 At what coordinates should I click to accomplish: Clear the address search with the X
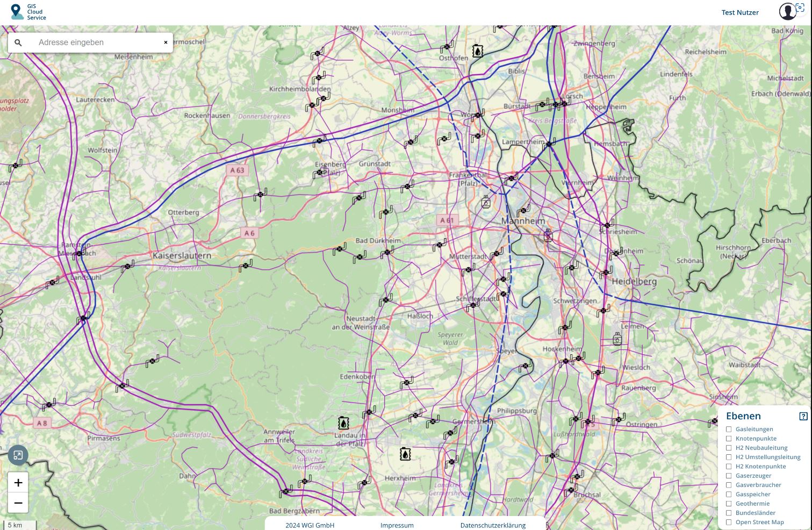tap(166, 42)
